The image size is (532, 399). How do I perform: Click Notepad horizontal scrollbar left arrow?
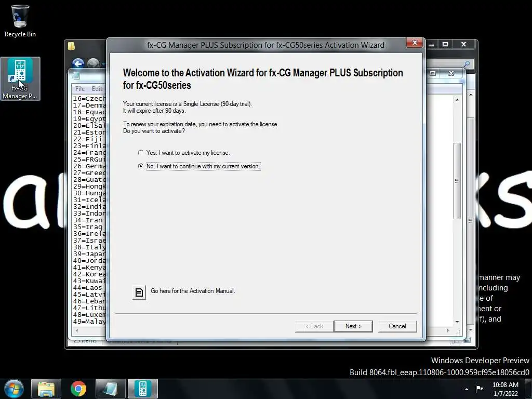tap(77, 330)
